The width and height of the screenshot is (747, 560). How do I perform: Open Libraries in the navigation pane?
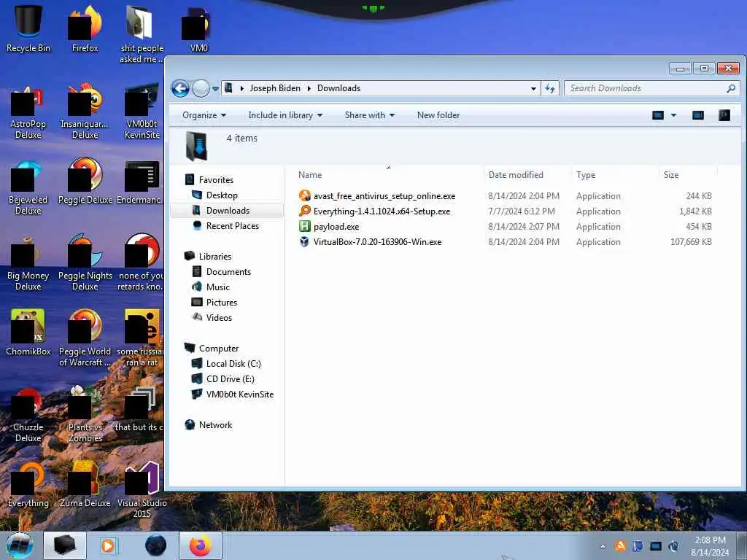(x=215, y=256)
